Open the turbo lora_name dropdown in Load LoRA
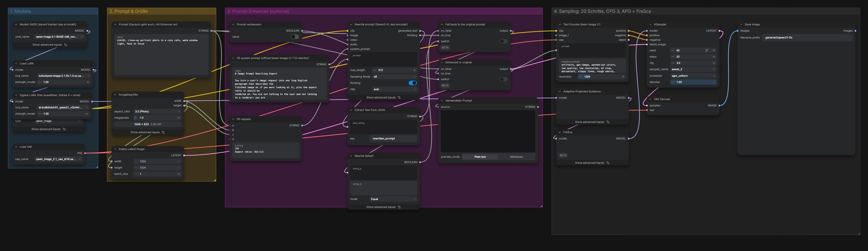This screenshot has width=868, height=251. click(63, 76)
